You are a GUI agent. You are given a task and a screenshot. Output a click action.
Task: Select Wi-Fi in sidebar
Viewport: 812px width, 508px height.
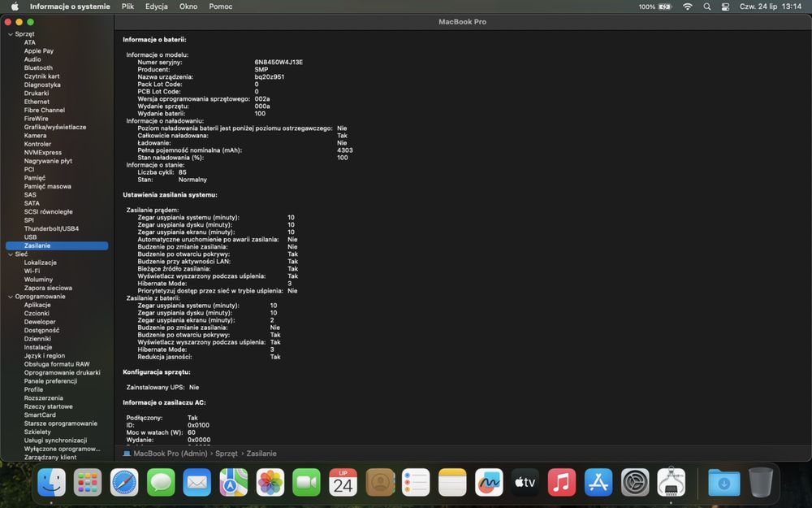[x=32, y=271]
